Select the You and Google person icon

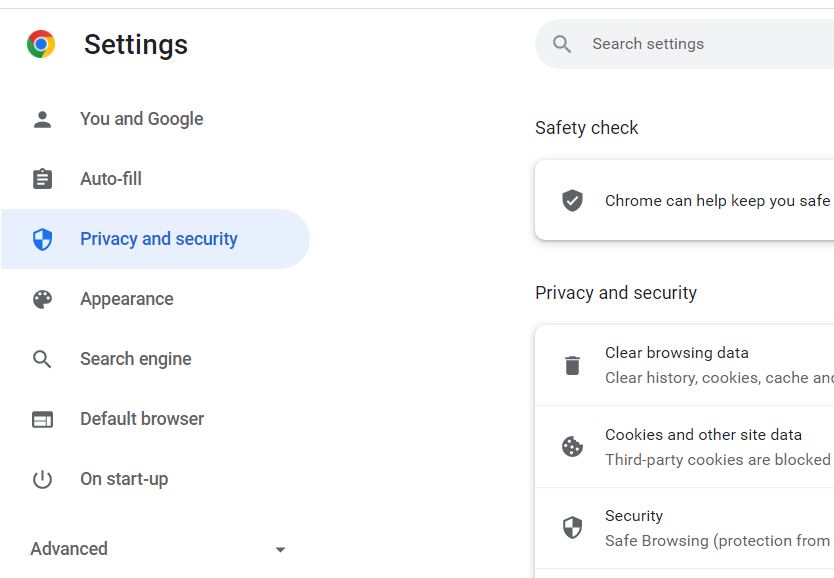(42, 118)
